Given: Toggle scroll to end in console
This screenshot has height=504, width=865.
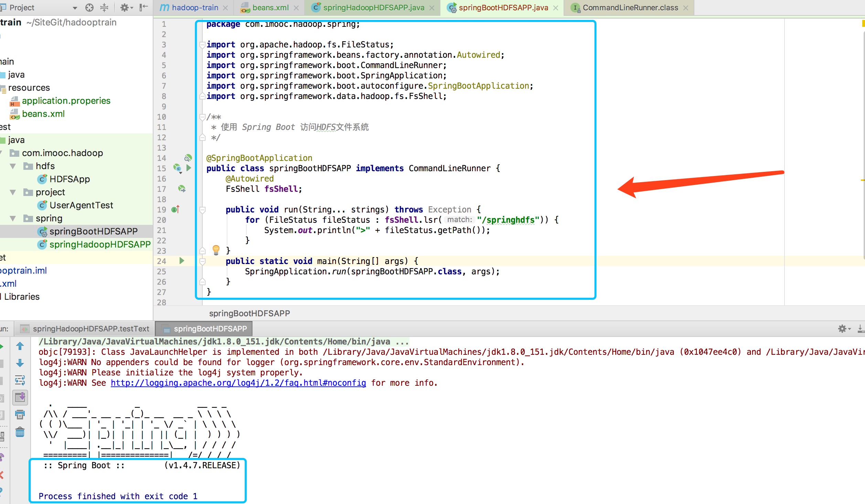Looking at the screenshot, I should coord(20,397).
